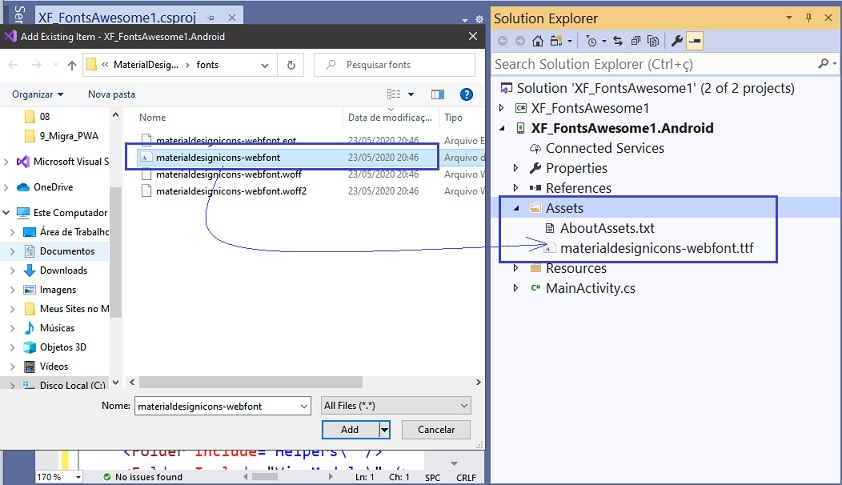
Task: Open All Files type filter dropdown
Action: 396,406
